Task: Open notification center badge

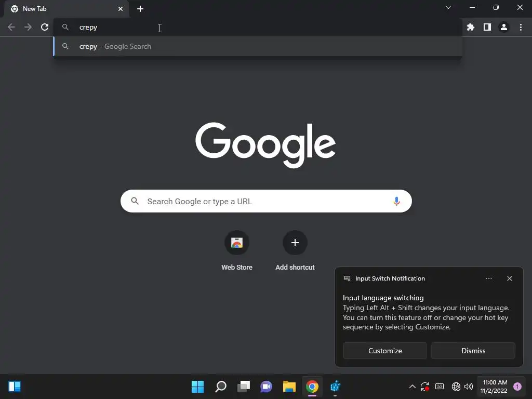Action: [517, 387]
